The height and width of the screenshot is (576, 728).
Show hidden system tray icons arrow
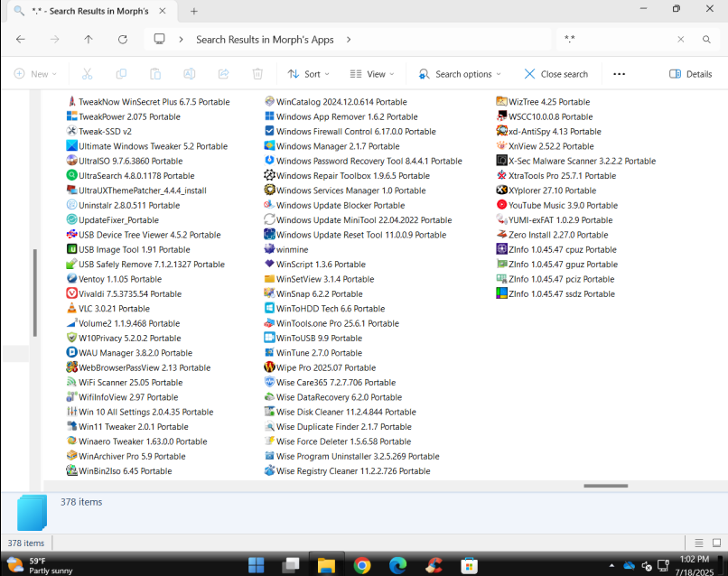click(x=611, y=565)
